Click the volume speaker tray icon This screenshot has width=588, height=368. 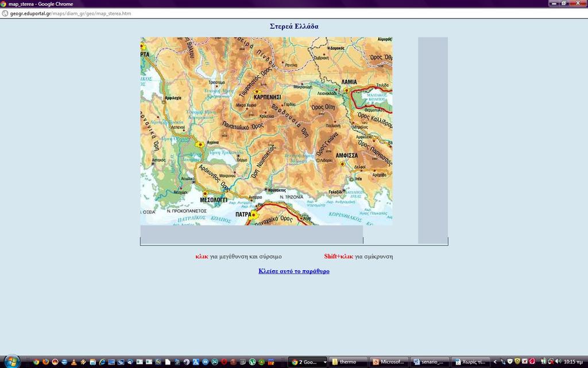(558, 362)
